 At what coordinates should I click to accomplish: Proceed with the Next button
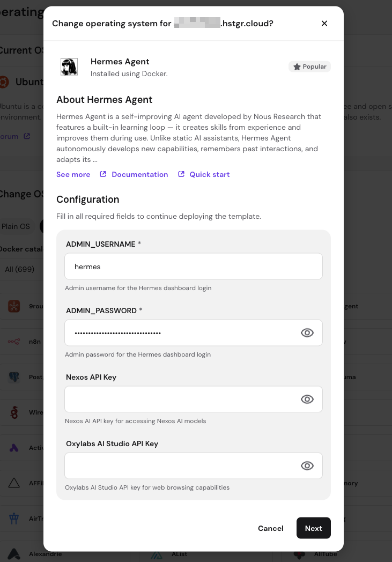click(x=314, y=528)
